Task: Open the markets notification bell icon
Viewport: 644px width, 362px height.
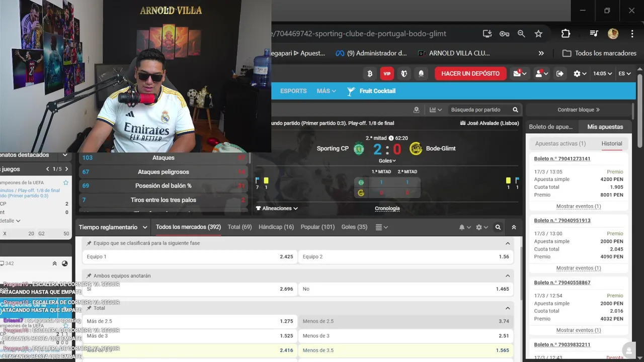Action: tap(464, 227)
